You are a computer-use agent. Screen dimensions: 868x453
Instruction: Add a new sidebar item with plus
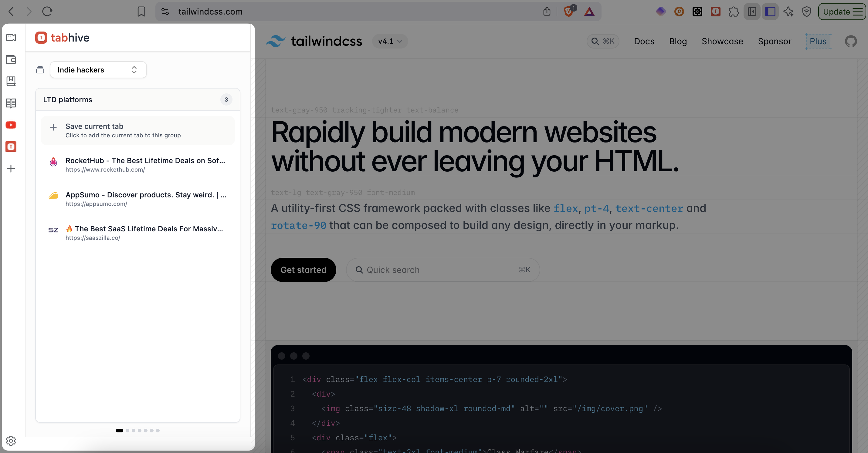pyautogui.click(x=11, y=169)
